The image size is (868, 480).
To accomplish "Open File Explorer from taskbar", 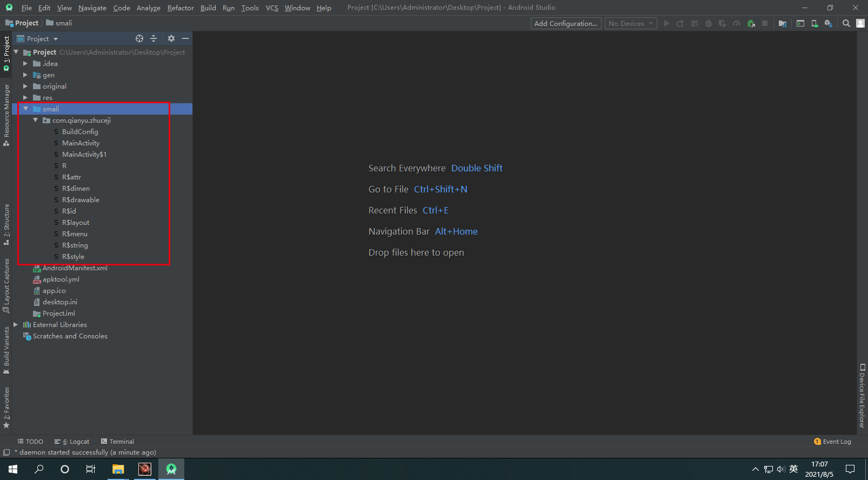I will 118,469.
